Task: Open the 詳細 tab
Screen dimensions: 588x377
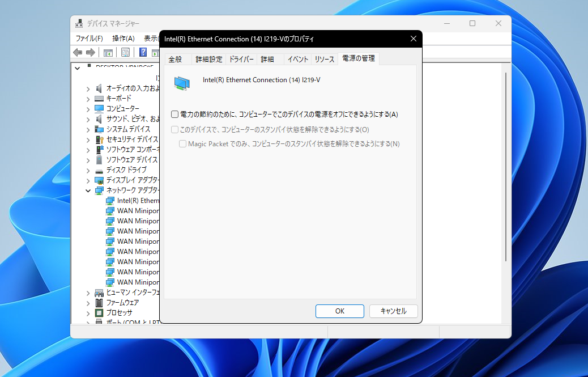Action: point(270,60)
